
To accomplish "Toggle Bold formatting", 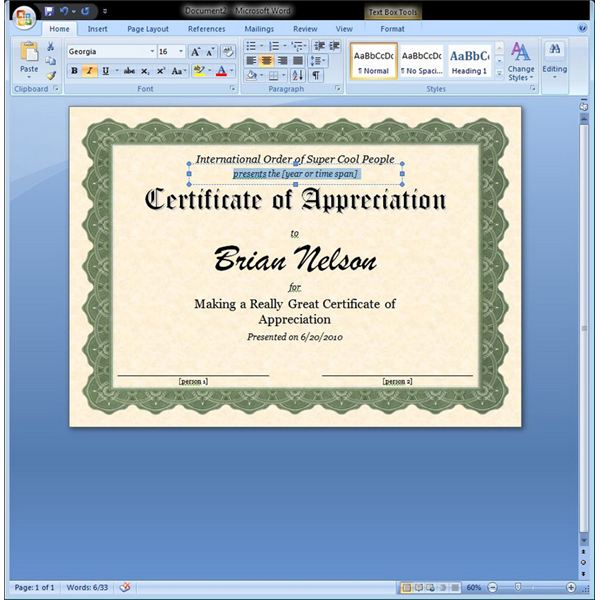I will pos(74,71).
